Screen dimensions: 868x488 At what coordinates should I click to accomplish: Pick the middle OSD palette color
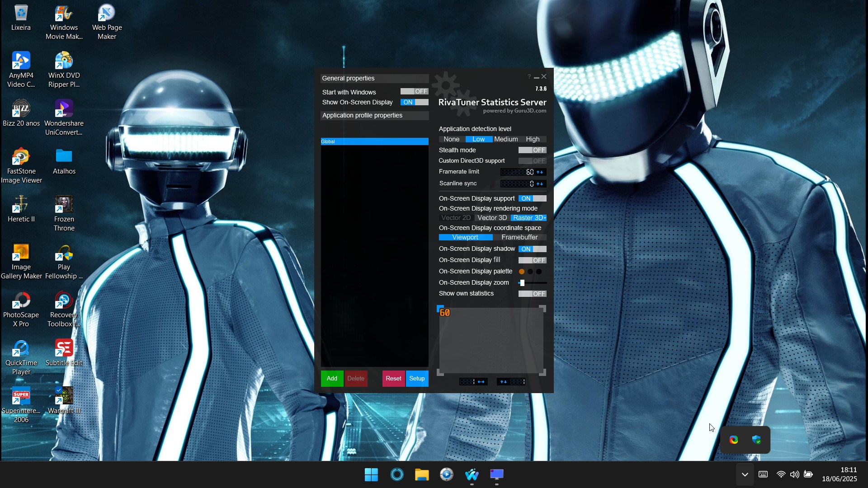coord(530,272)
